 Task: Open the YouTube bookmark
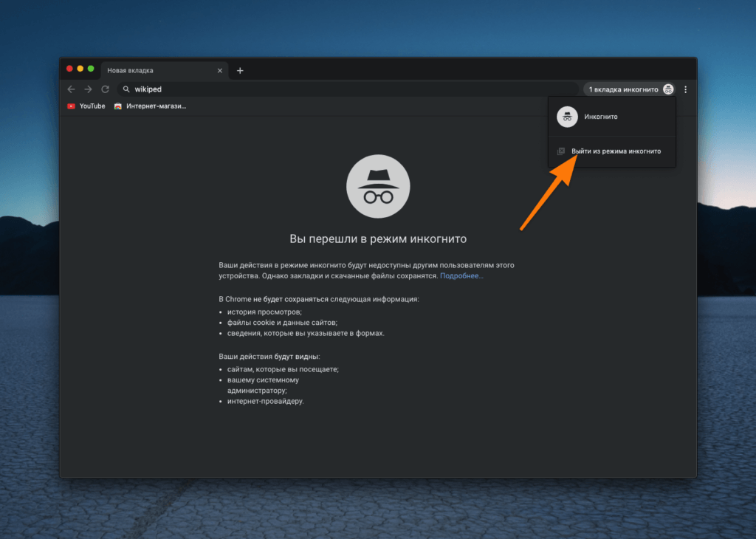[x=86, y=106]
